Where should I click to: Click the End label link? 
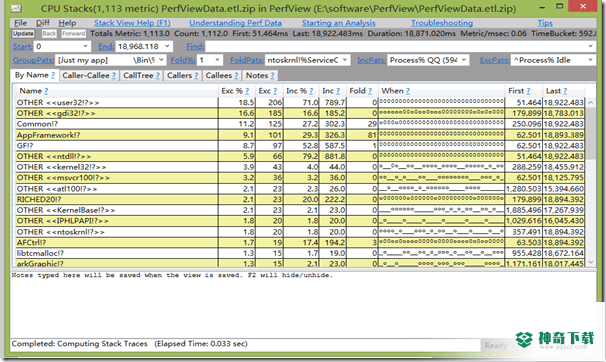[106, 47]
